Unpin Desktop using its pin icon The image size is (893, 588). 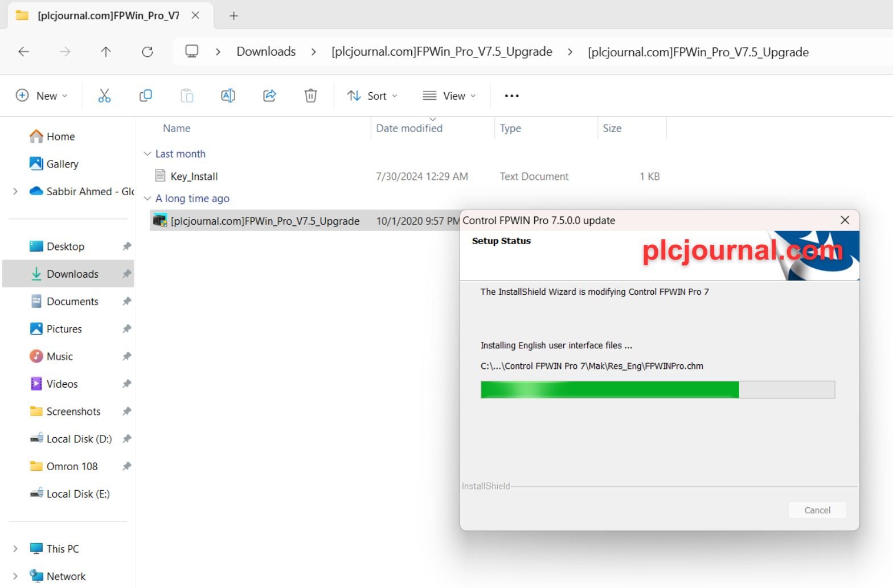pos(126,246)
